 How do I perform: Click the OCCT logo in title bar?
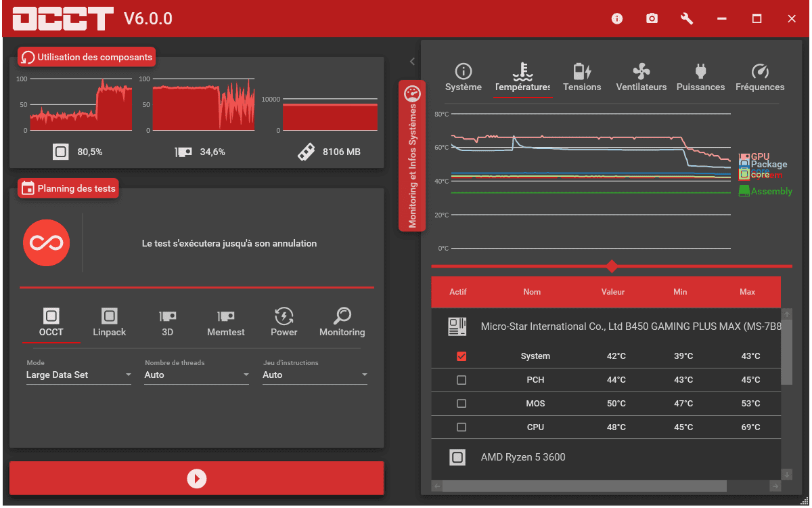pos(63,19)
